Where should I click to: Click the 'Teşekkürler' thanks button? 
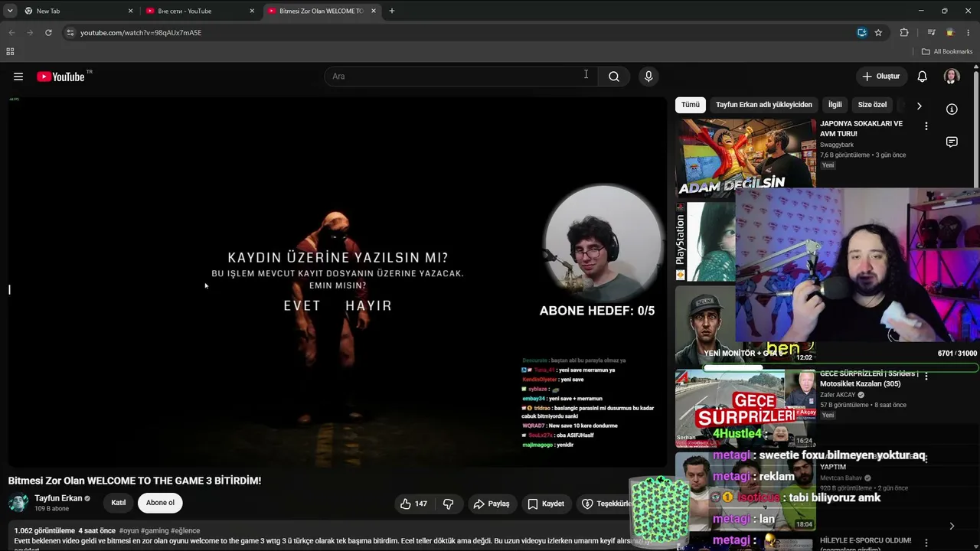tap(606, 504)
